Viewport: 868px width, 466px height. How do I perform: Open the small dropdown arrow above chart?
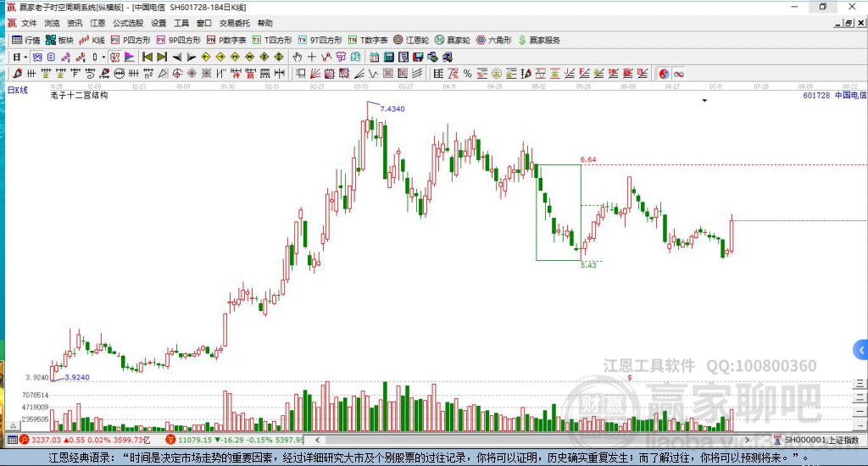click(x=704, y=101)
